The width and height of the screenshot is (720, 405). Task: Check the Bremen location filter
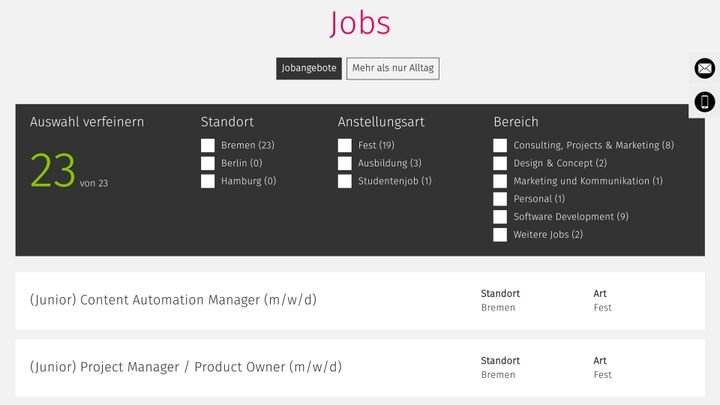click(208, 145)
